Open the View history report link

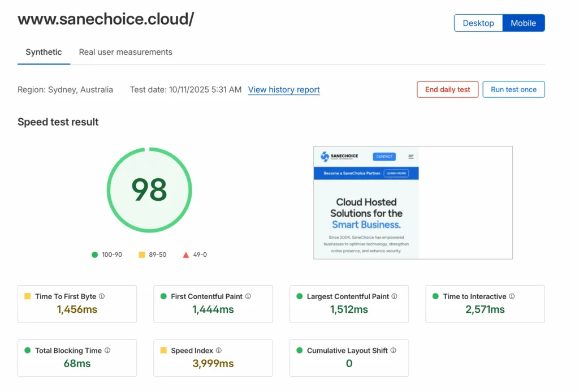point(284,90)
